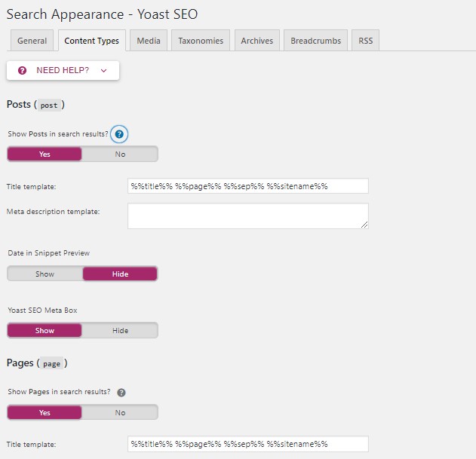476x459 pixels.
Task: Click the Search Appearance - Yoast SEO heading
Action: (x=102, y=14)
